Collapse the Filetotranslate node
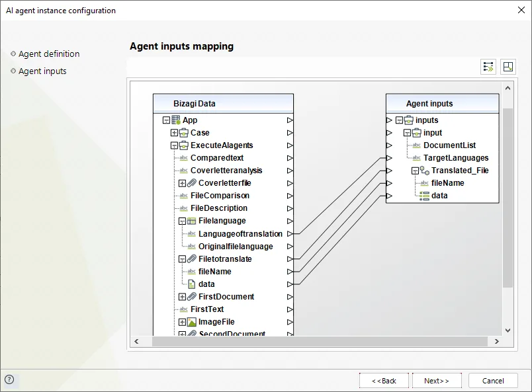Screen dimensions: 532x392 pos(182,259)
